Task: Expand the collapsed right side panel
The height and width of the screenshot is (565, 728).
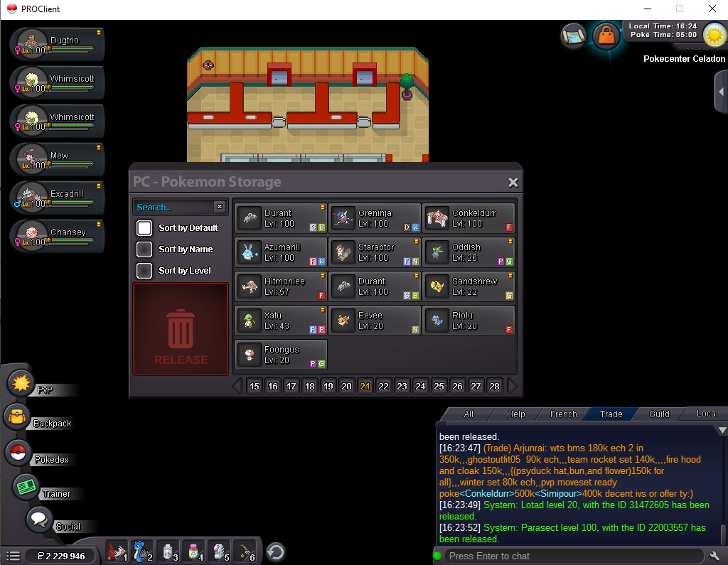Action: (x=721, y=92)
